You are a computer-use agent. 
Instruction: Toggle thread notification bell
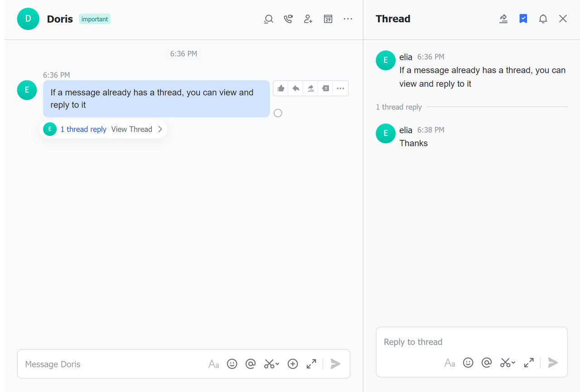click(543, 19)
